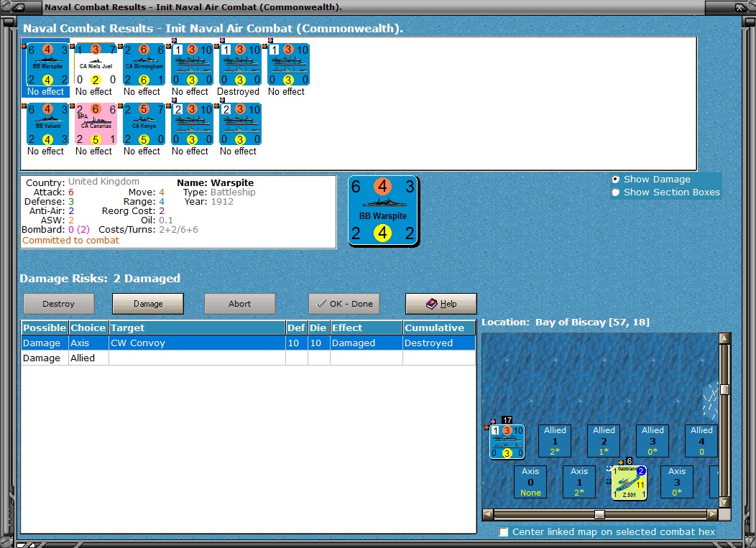Select the Destroyed convoy counter

240,65
